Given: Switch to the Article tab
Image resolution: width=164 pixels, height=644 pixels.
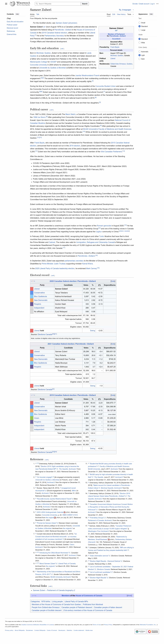Looking at the screenshot, I should click(32, 14).
